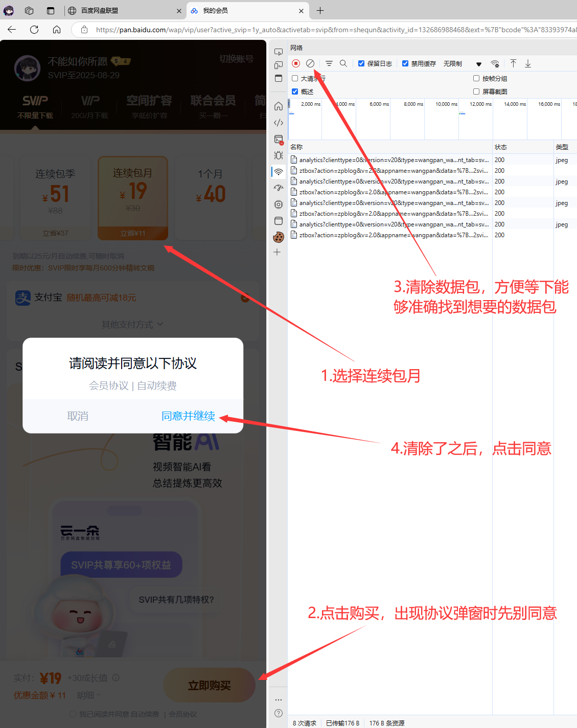
Task: Uncheck the 概述 overview checkbox
Action: pos(295,92)
